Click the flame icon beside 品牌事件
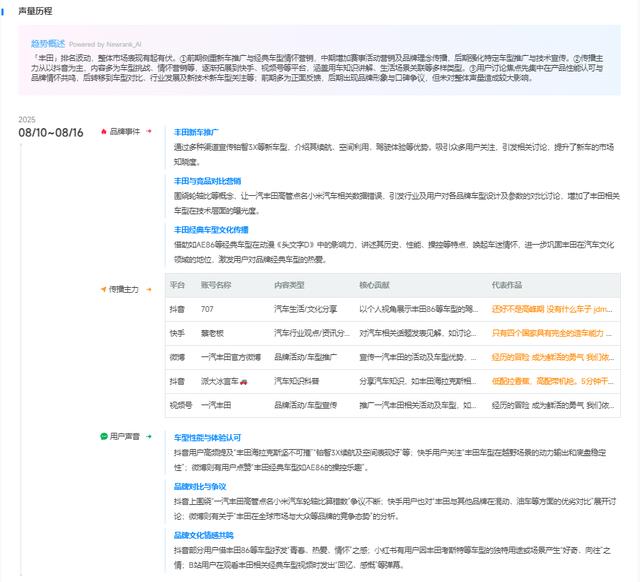Screen dimensions: 640x582 click(x=103, y=131)
